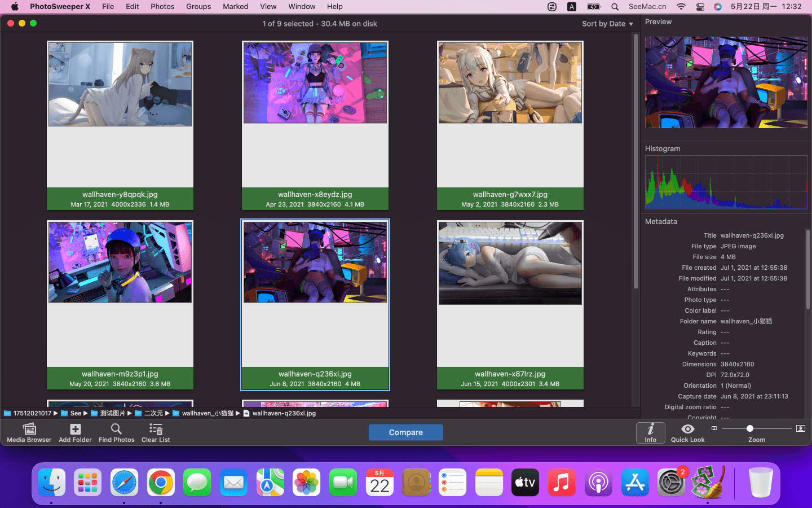Image resolution: width=812 pixels, height=508 pixels.
Task: Click the Add Folder icon
Action: pos(75,429)
